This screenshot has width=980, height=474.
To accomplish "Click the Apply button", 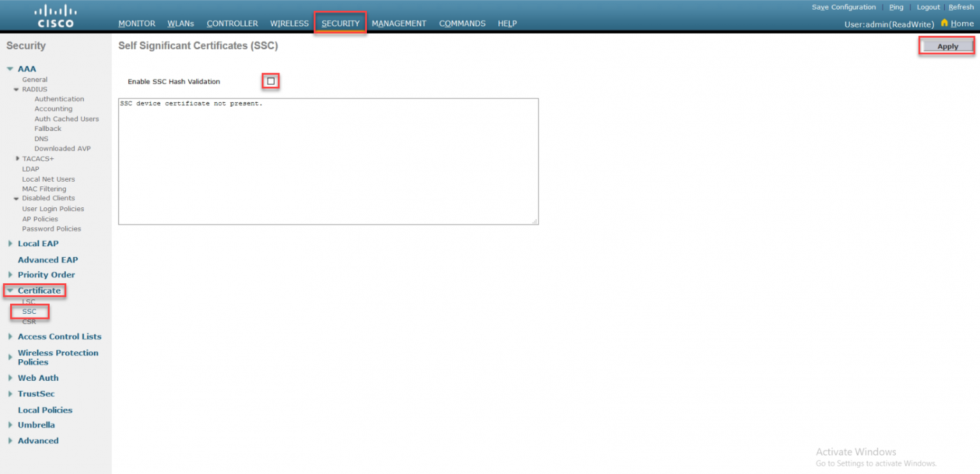I will pos(947,45).
